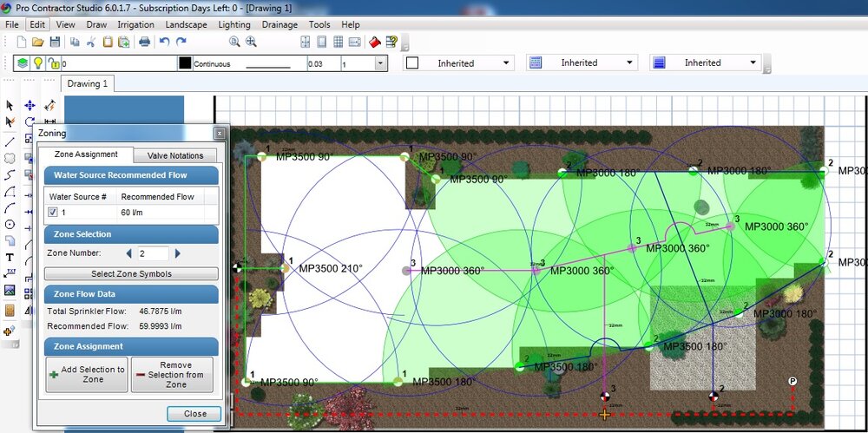
Task: Uncheck Water Source 1 checkbox
Action: click(x=53, y=212)
